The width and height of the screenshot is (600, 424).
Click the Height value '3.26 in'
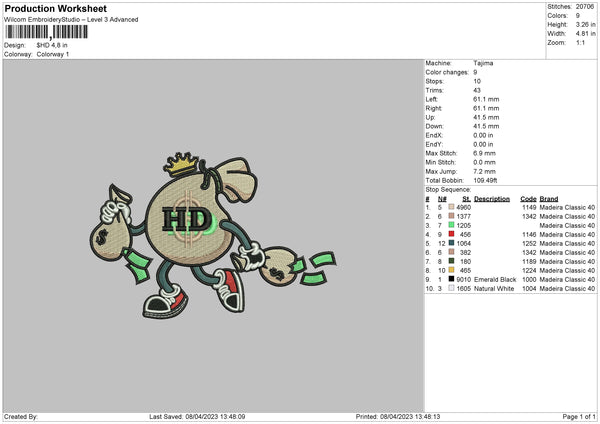(x=585, y=24)
